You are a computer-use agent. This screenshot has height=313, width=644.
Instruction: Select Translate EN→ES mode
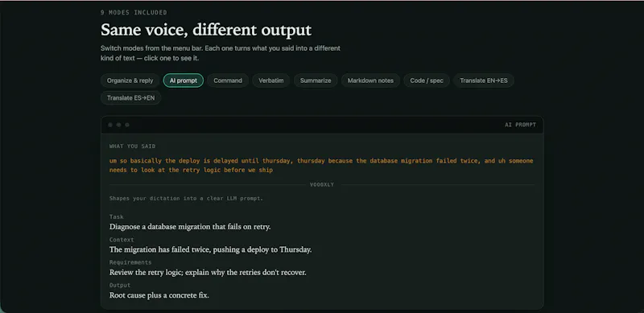(x=484, y=80)
